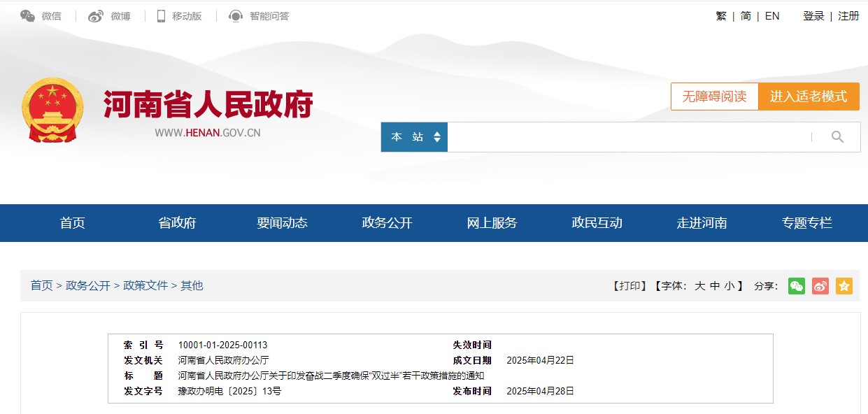The width and height of the screenshot is (868, 414).
Task: Click the 登录 link
Action: (813, 16)
